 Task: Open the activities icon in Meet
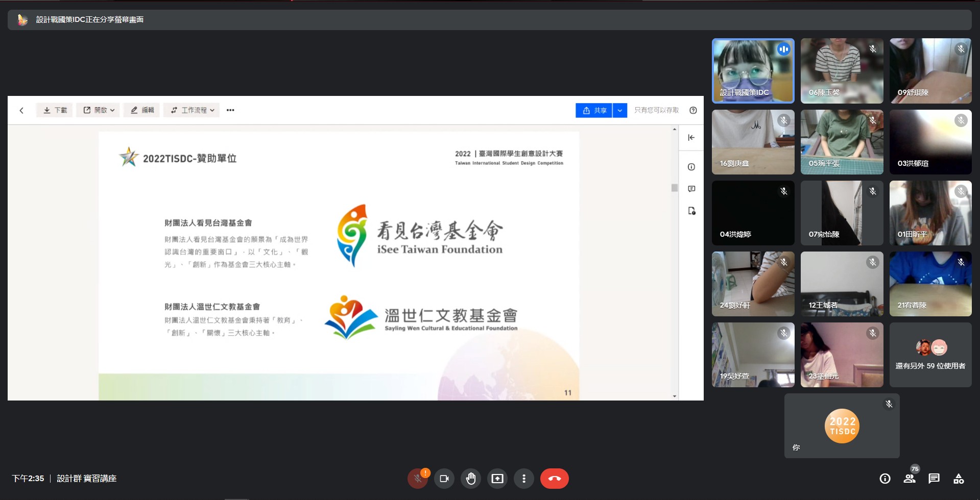pyautogui.click(x=959, y=478)
